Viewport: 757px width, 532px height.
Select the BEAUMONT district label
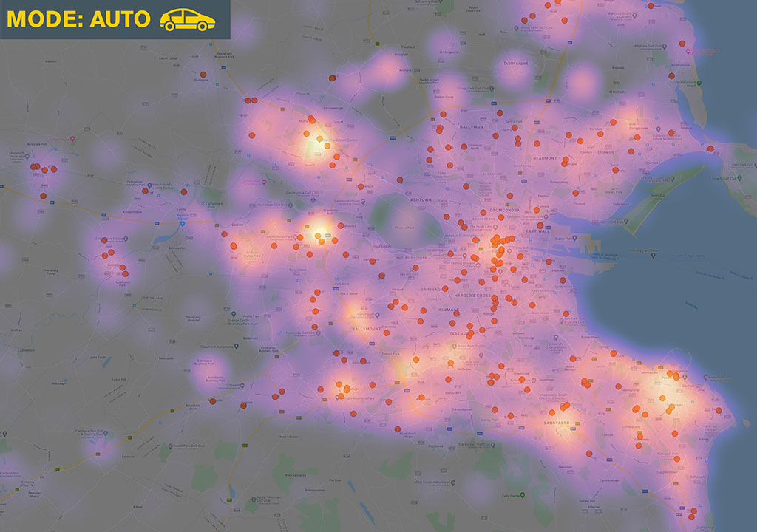click(543, 157)
